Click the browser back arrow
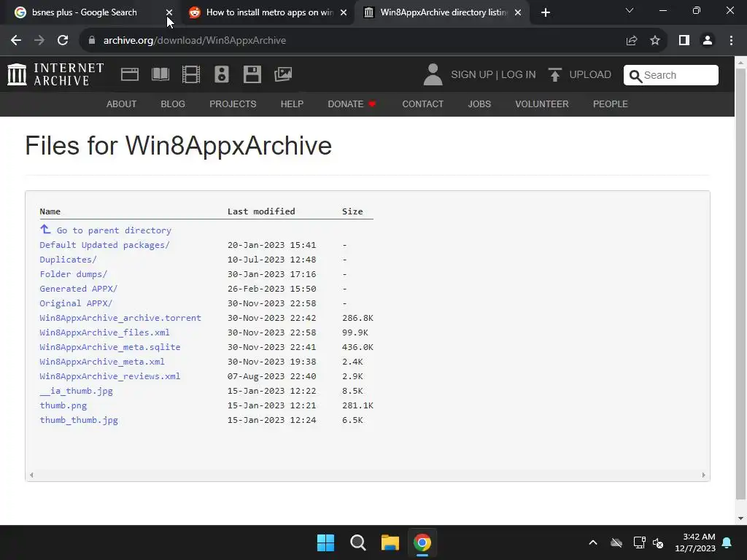Screen dimensions: 747x560 point(16,41)
